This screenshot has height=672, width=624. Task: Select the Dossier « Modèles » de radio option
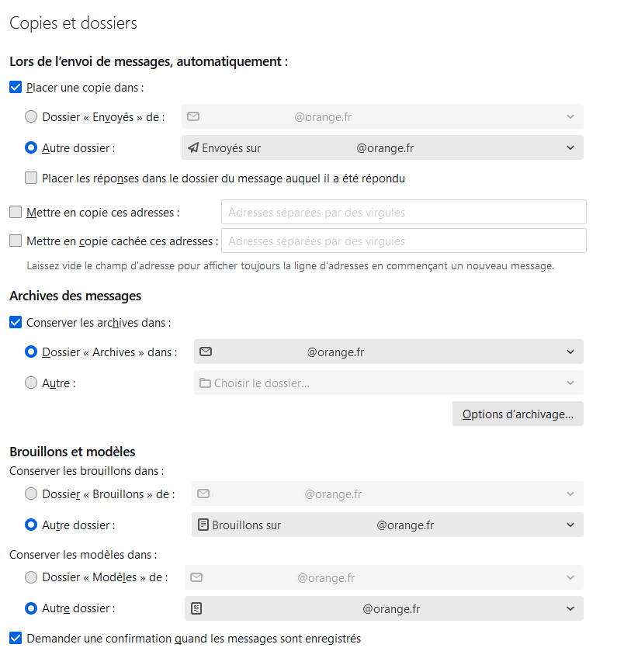click(x=31, y=577)
